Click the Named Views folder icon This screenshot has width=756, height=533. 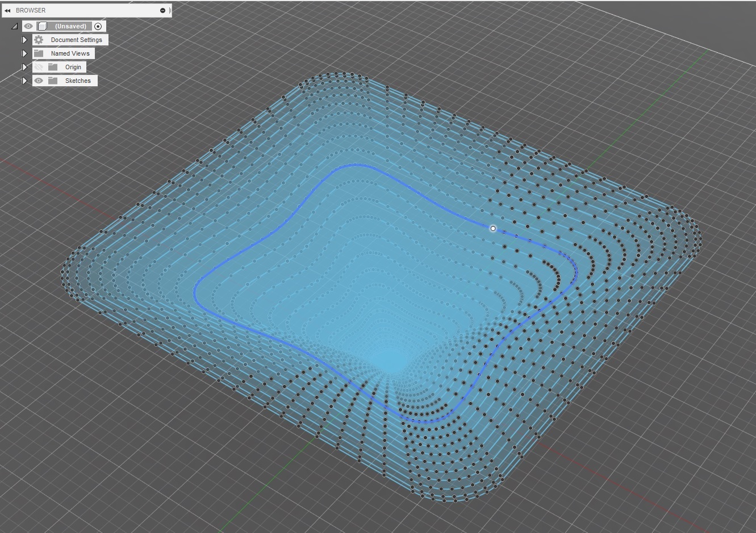[39, 53]
